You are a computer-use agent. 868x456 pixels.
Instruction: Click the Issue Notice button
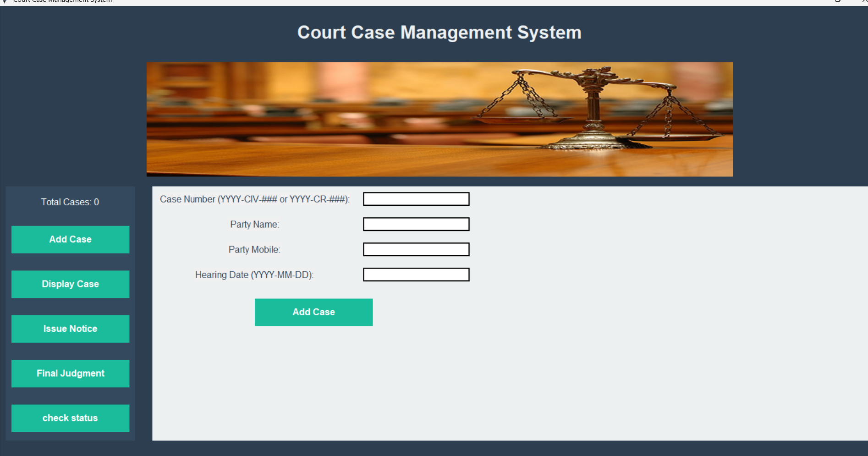pyautogui.click(x=70, y=328)
